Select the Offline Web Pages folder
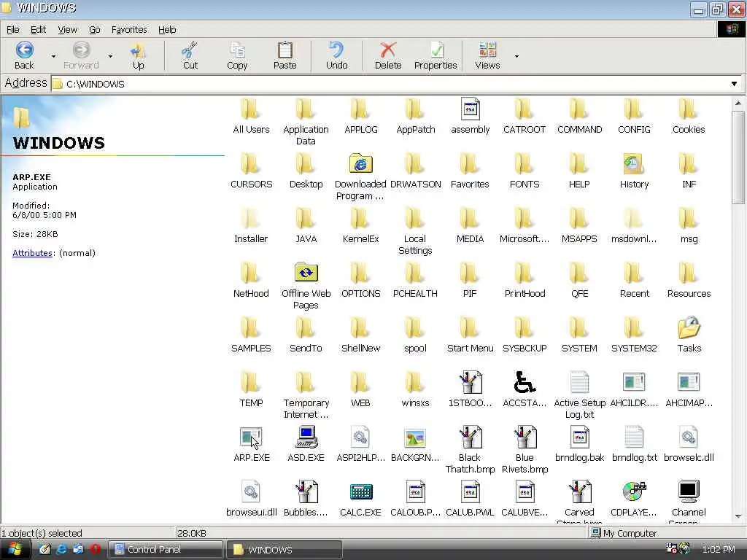The height and width of the screenshot is (560, 747). 306,273
